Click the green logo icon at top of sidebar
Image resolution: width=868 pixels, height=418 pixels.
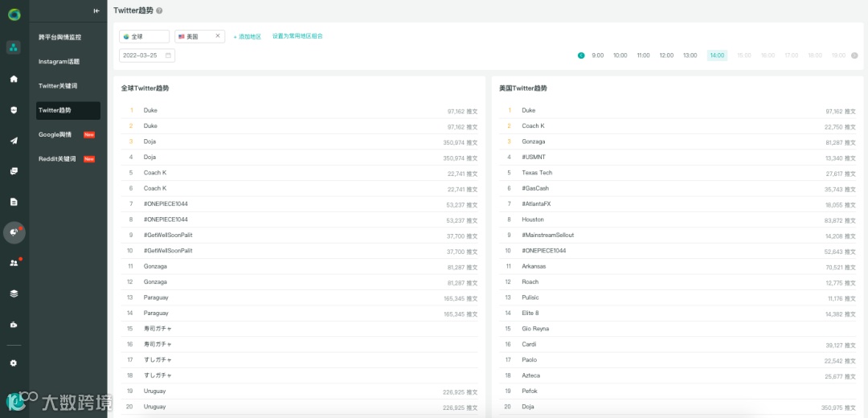14,14
